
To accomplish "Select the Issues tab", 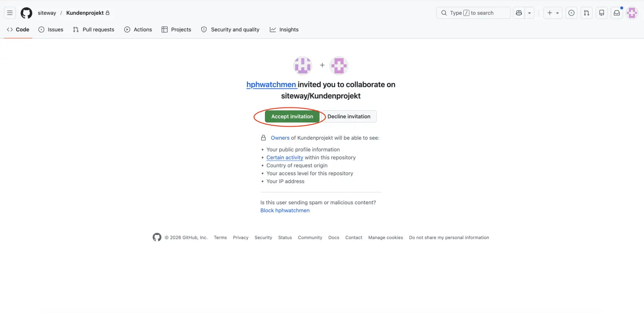I will pos(51,29).
